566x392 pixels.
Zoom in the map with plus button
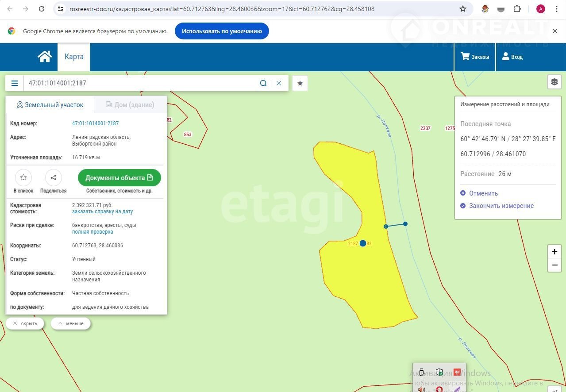coord(554,252)
